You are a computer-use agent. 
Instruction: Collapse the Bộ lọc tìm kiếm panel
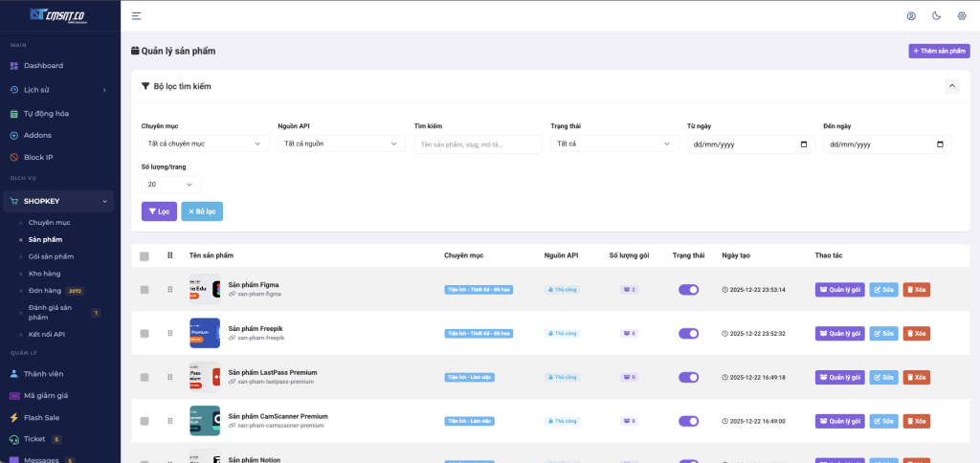click(951, 86)
